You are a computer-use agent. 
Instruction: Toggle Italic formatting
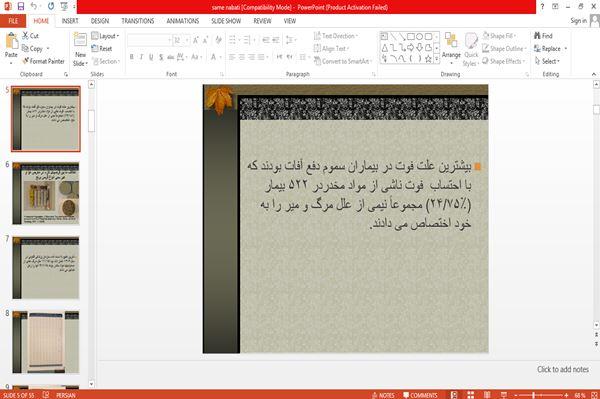point(142,57)
